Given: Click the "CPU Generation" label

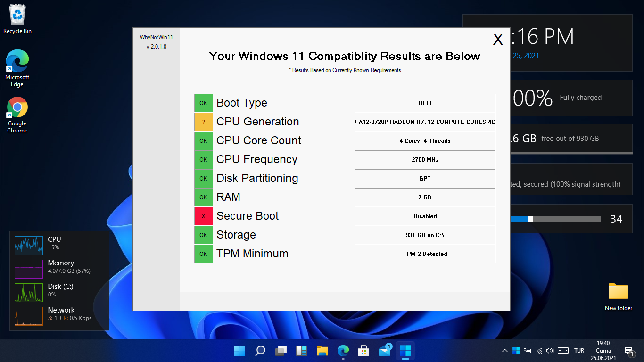Looking at the screenshot, I should [258, 122].
